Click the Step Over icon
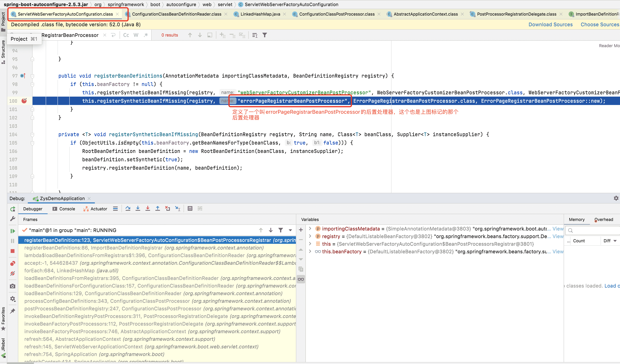Image resolution: width=620 pixels, height=364 pixels. 128,208
